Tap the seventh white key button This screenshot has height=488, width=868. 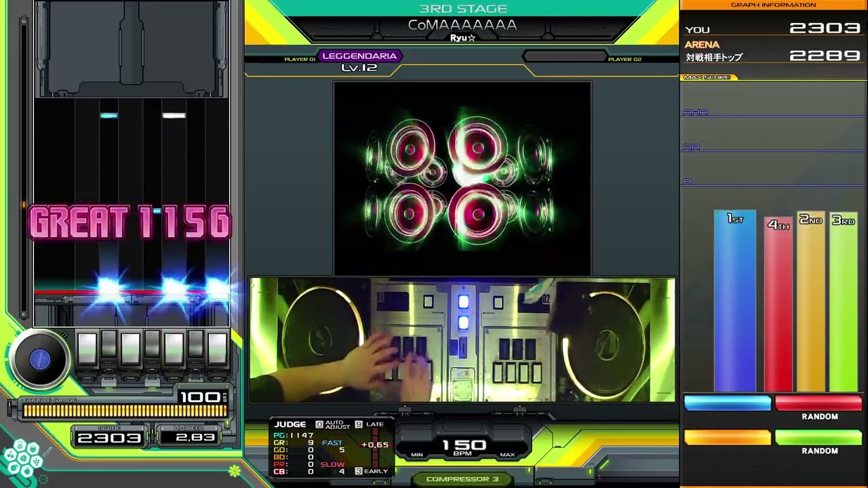pos(217,350)
